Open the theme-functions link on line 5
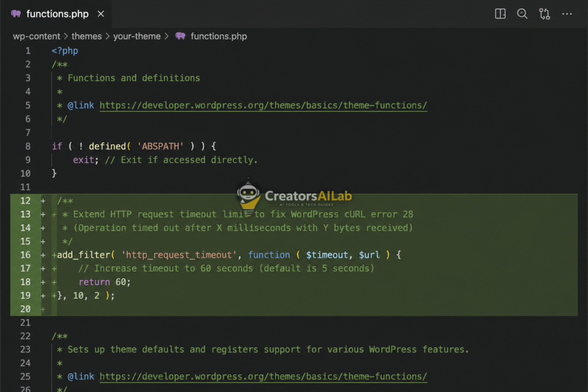This screenshot has height=392, width=588. pos(263,105)
